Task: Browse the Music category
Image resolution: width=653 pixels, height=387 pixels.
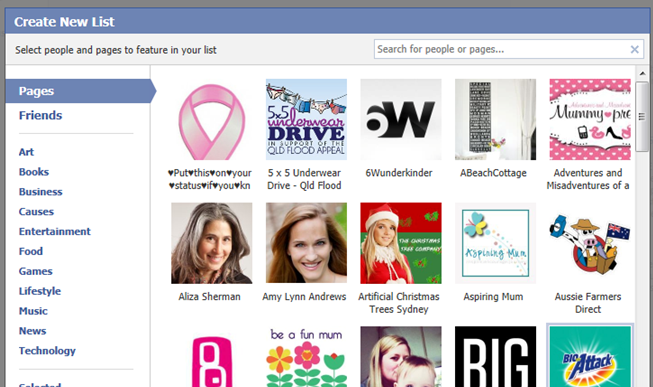Action: click(33, 311)
